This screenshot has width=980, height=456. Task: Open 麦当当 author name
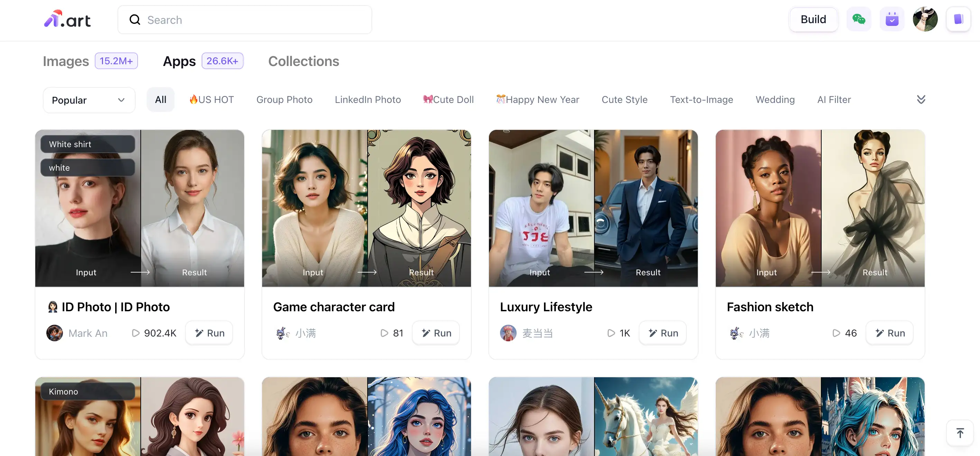537,333
